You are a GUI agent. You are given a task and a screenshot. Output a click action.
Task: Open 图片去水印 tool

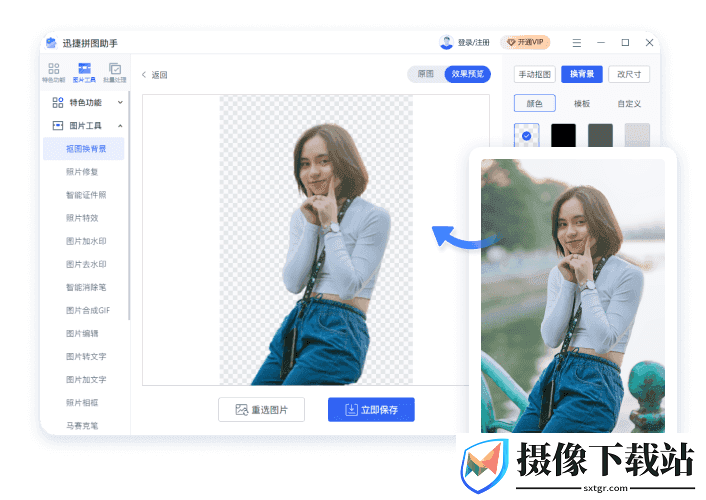click(86, 264)
